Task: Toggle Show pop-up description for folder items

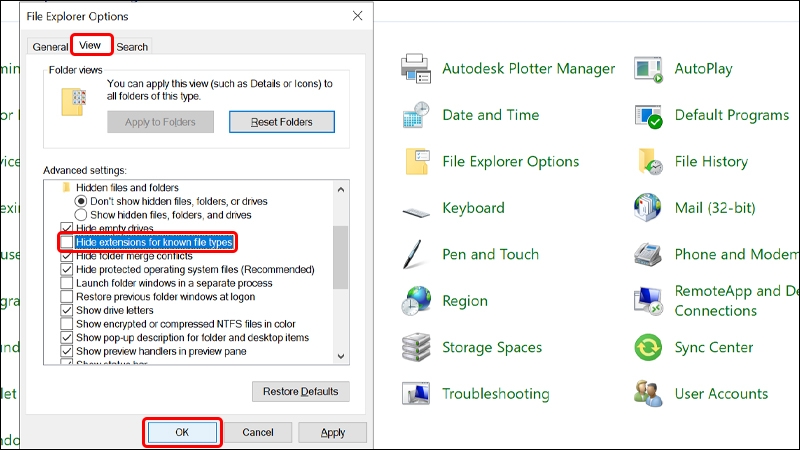Action: 66,337
